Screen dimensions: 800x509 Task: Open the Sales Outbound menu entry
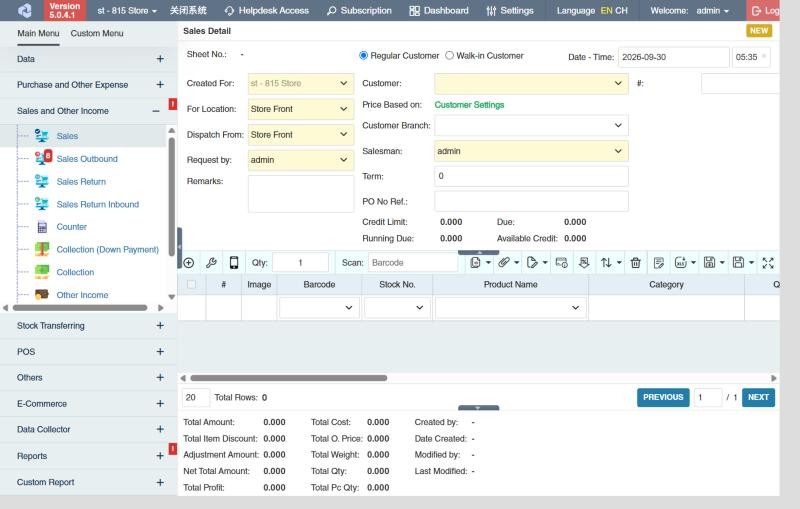87,159
